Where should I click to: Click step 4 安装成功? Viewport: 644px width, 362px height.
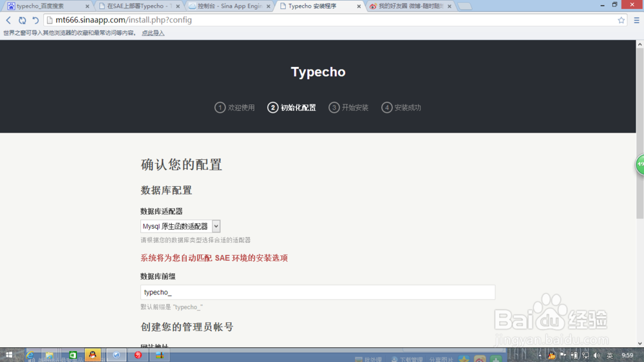coord(401,108)
